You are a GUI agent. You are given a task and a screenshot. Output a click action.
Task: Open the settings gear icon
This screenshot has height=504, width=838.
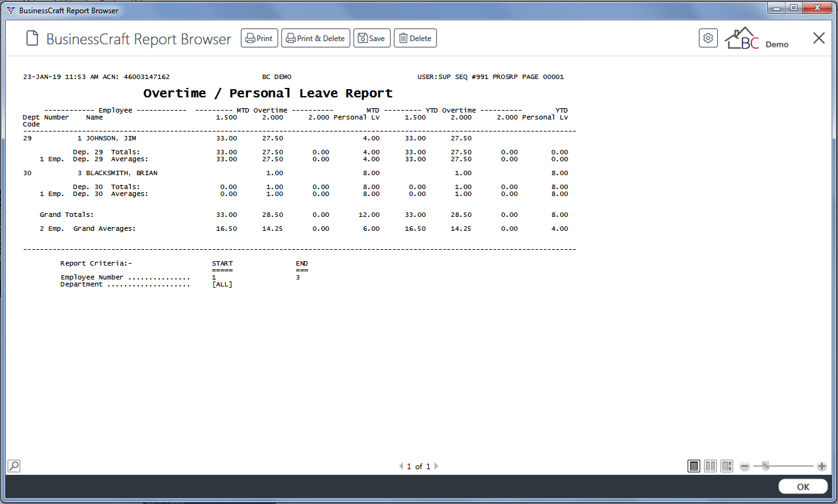pyautogui.click(x=708, y=38)
